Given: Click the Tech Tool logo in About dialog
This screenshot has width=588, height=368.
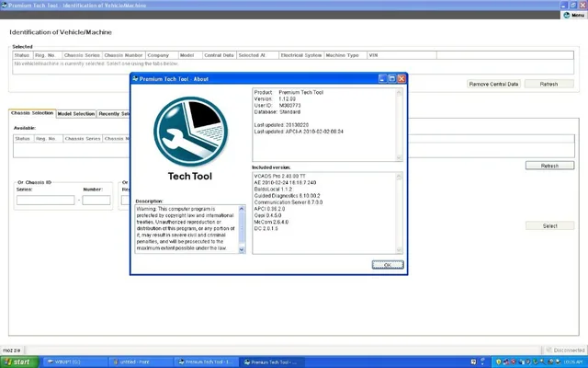Looking at the screenshot, I should click(190, 132).
